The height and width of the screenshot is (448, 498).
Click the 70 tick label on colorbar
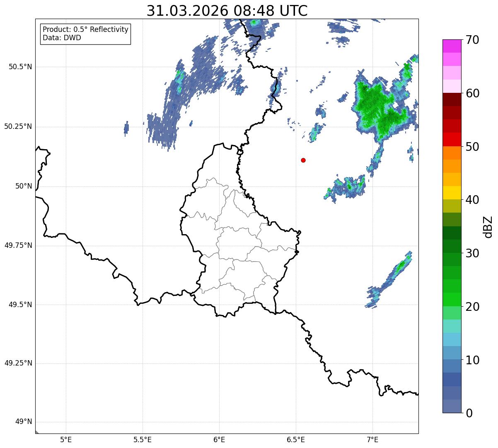pyautogui.click(x=472, y=40)
